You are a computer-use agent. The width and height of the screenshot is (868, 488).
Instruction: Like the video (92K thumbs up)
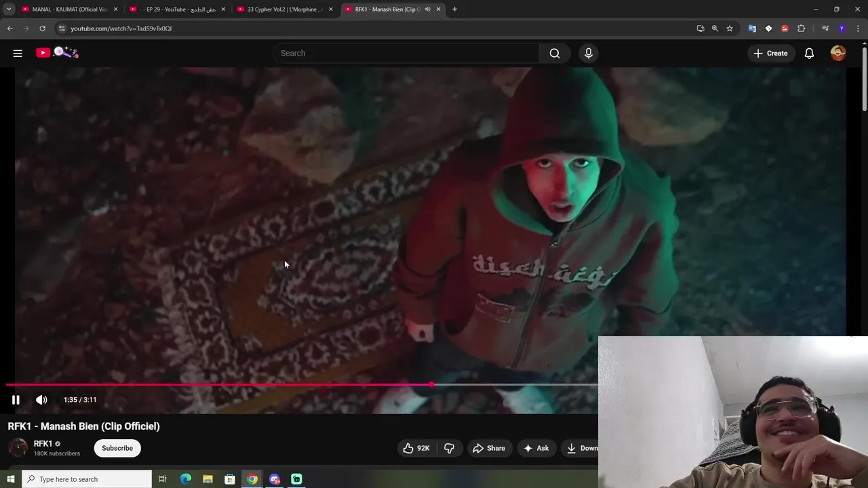point(416,448)
